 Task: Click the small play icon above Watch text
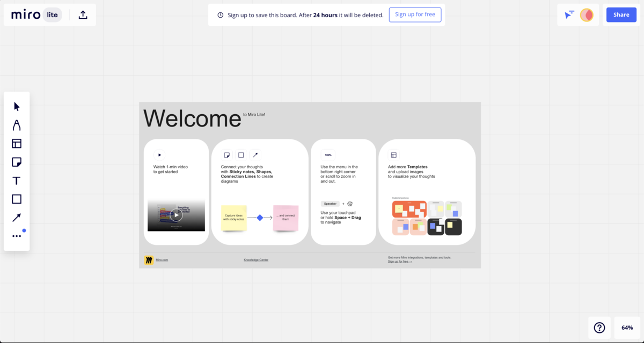coord(159,155)
